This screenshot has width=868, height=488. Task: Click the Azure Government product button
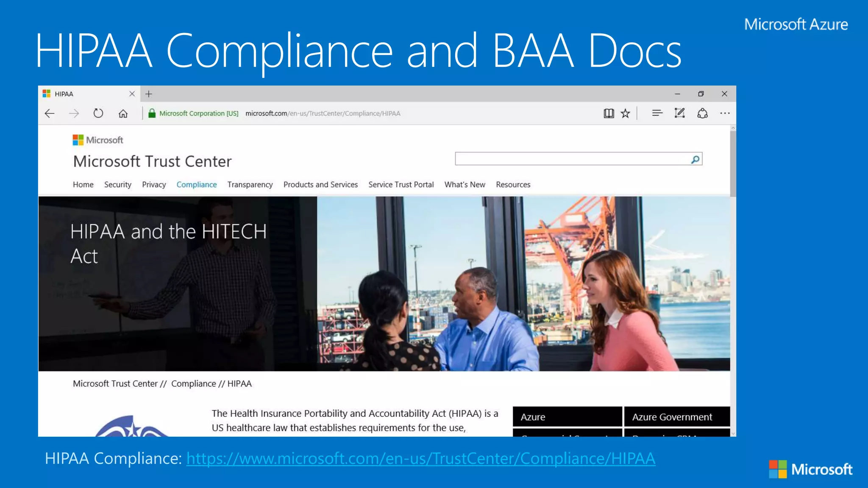(677, 417)
